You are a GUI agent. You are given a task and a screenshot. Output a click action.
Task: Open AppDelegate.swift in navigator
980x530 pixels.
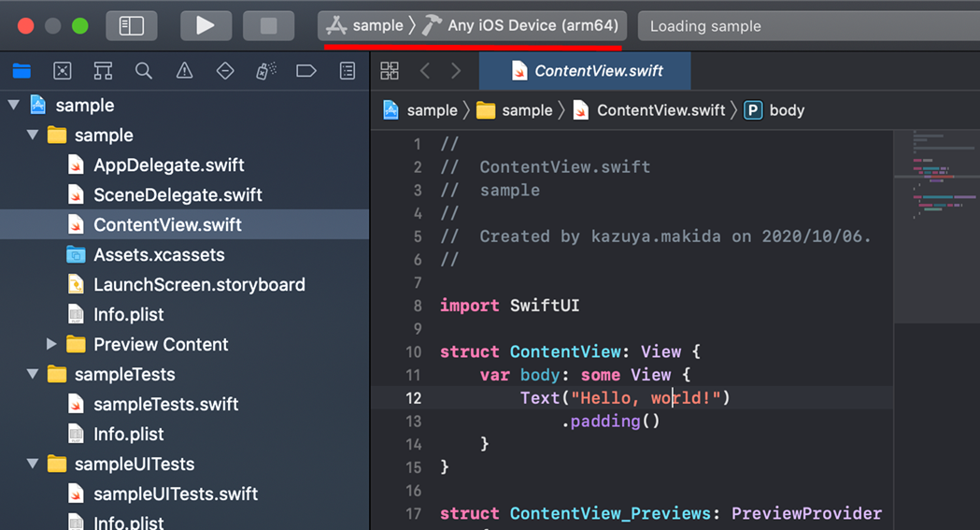[x=184, y=165]
